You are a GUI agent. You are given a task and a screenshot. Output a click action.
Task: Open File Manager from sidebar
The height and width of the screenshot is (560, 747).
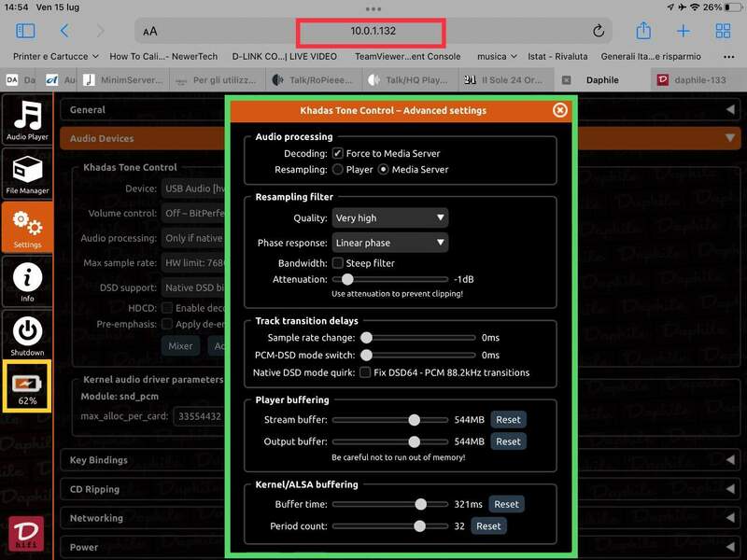27,174
